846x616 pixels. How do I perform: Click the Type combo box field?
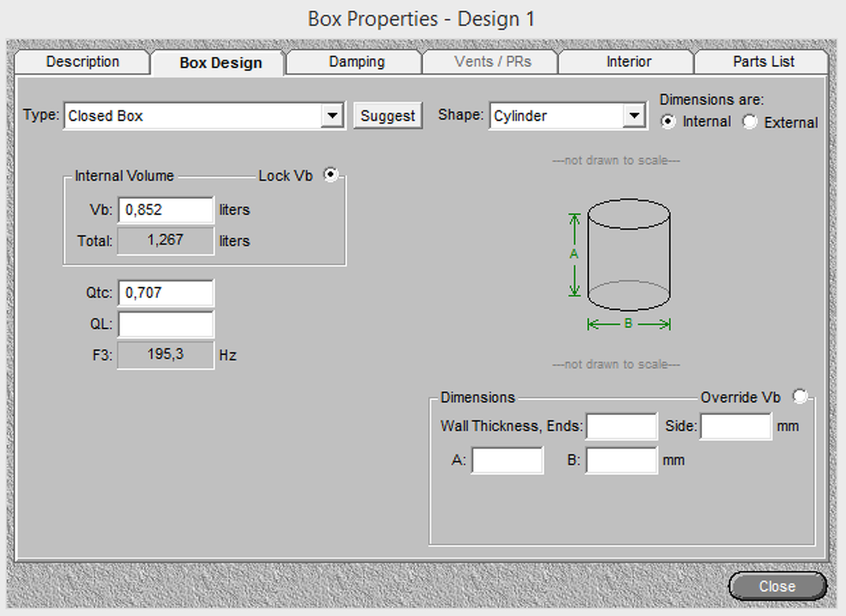(x=204, y=116)
